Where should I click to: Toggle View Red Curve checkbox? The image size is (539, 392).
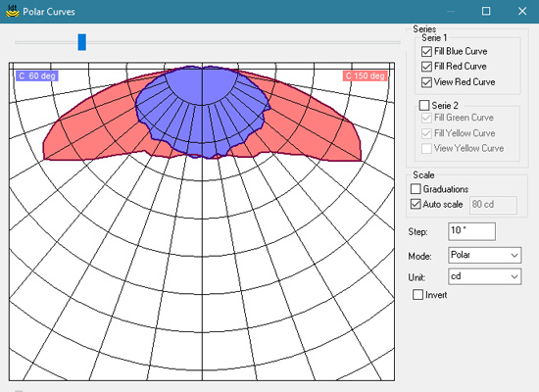pos(426,82)
